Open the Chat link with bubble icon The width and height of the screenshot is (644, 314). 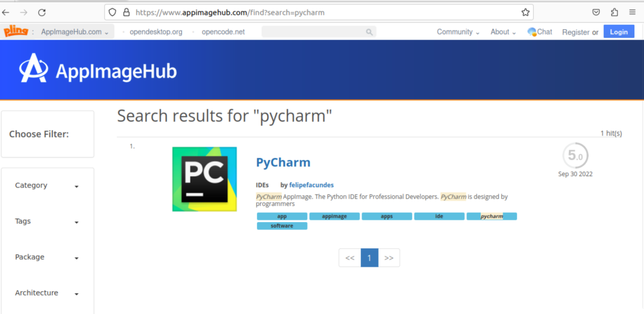[540, 32]
